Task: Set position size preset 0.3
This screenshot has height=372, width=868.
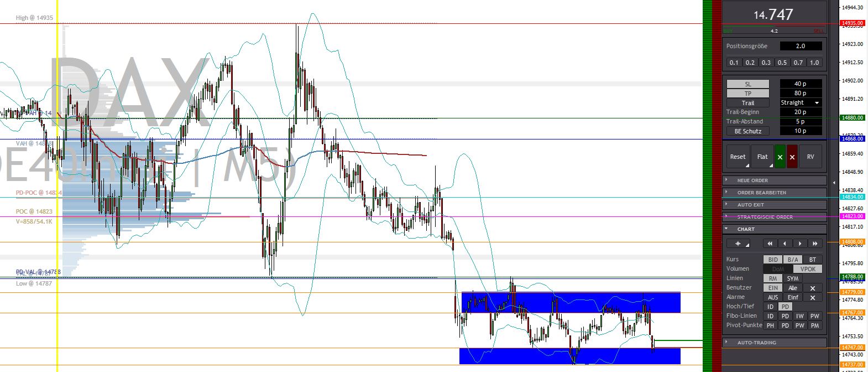Action: [766, 63]
